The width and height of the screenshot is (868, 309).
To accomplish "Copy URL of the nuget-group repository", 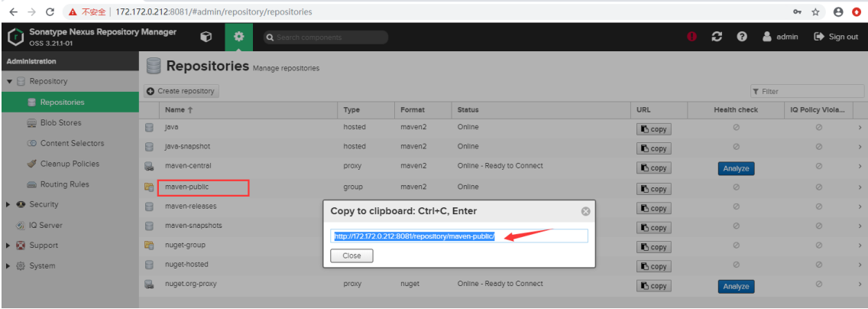I will pos(654,247).
